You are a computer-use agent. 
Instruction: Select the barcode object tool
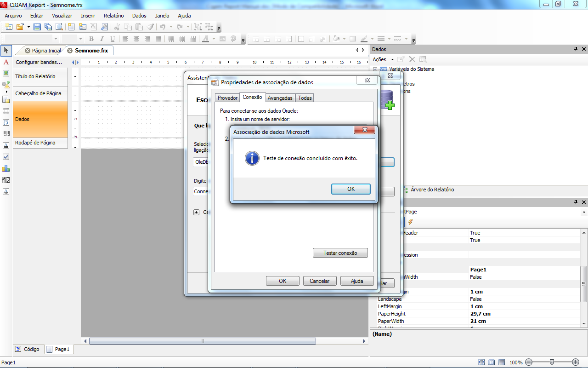[6, 134]
